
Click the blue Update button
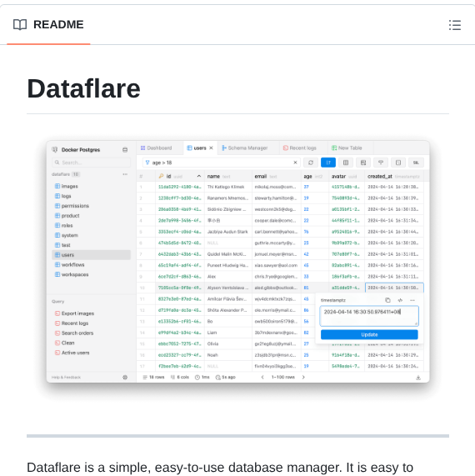click(369, 335)
